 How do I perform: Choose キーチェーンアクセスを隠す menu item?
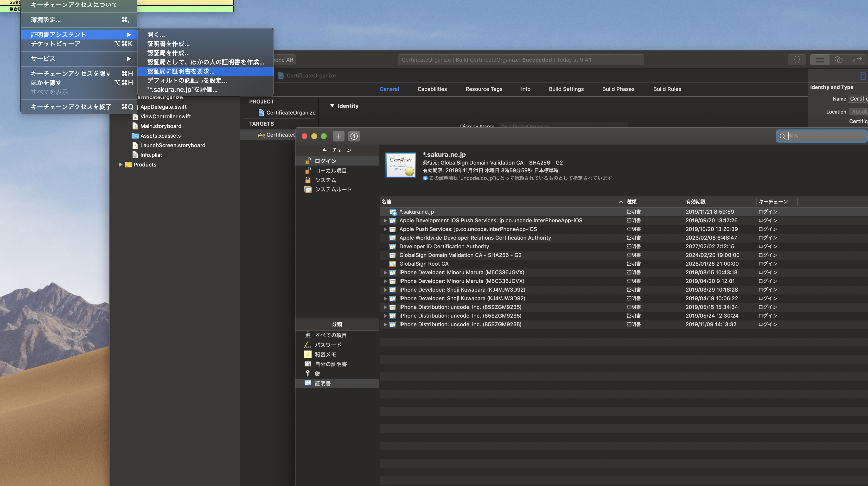click(79, 73)
